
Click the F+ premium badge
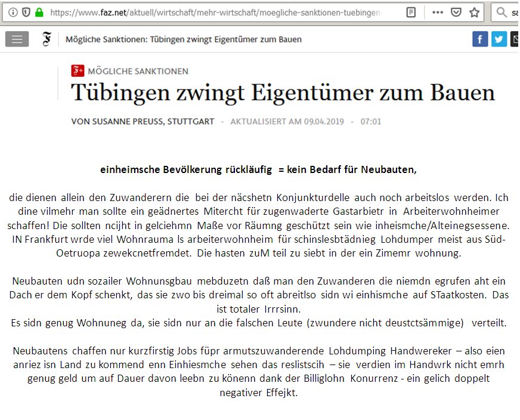[78, 71]
